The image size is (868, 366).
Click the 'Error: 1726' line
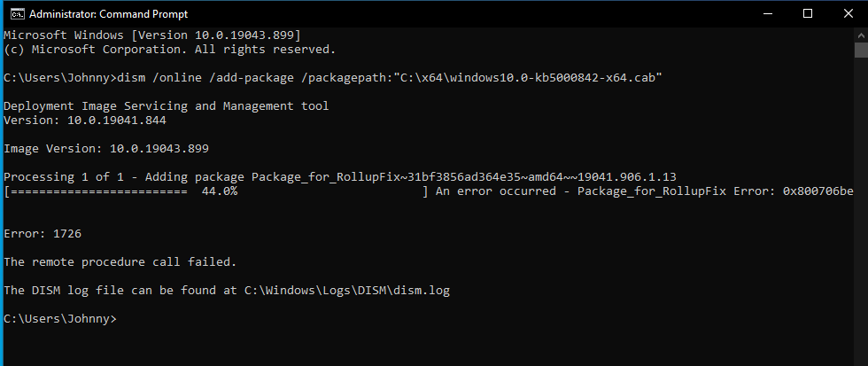[43, 234]
